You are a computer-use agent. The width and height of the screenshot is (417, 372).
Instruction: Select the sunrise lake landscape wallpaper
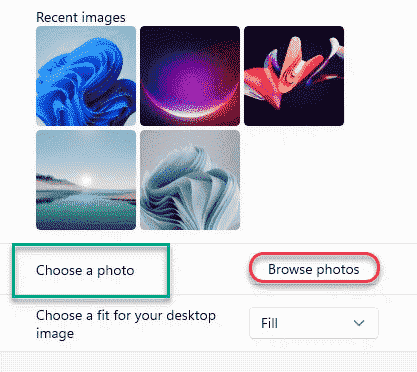pyautogui.click(x=86, y=180)
